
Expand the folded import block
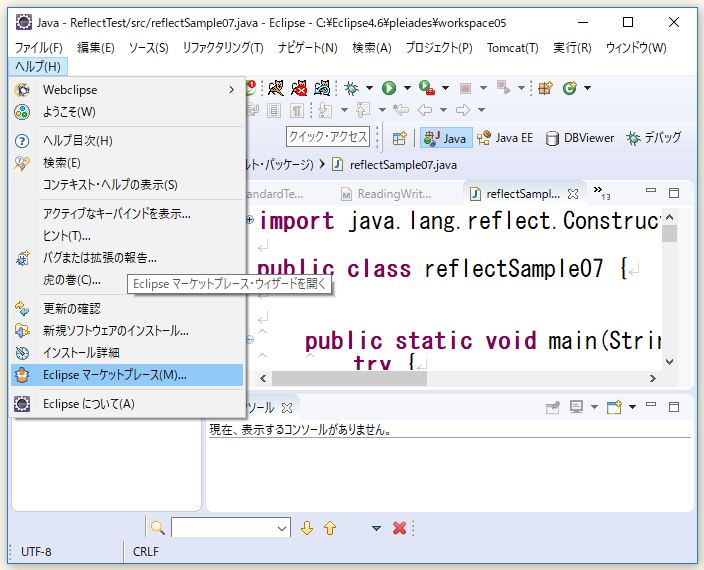coord(250,219)
